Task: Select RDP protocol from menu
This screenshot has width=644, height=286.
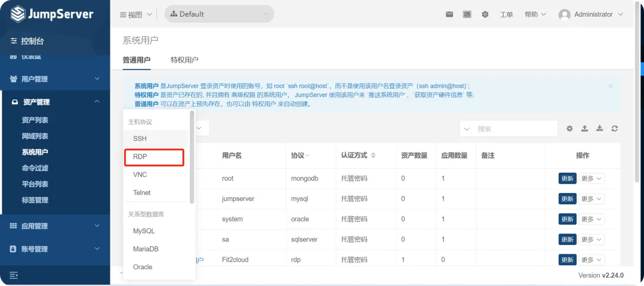Action: click(x=154, y=157)
